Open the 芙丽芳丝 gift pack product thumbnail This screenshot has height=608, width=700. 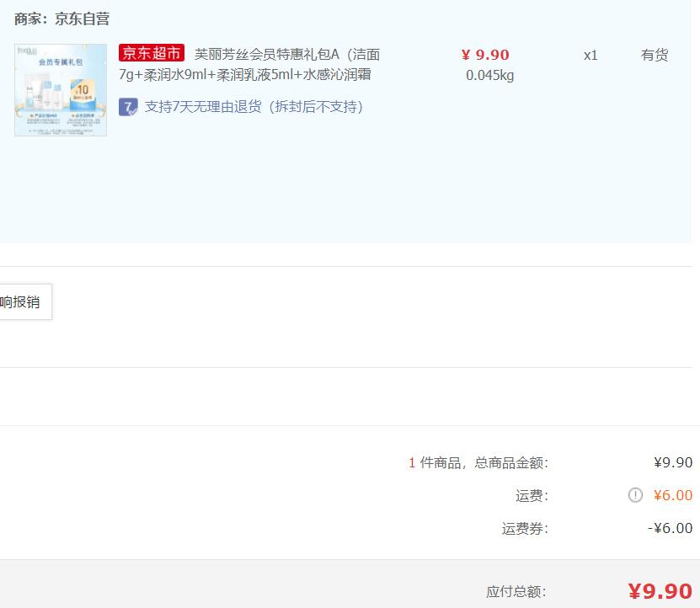coord(61,89)
